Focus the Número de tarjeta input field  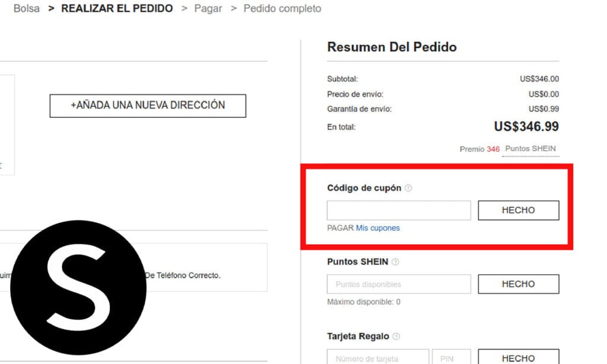[x=378, y=357]
